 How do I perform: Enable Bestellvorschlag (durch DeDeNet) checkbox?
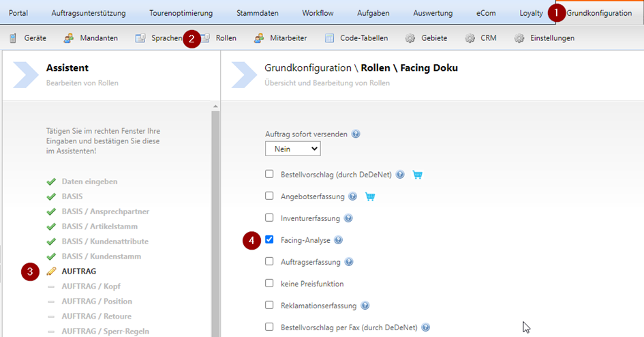[x=269, y=174]
